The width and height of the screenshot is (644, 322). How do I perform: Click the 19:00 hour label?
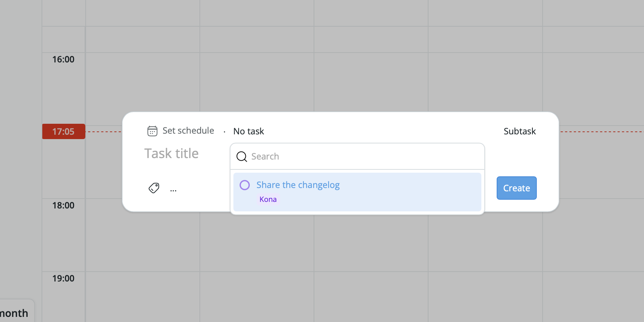[x=63, y=279]
